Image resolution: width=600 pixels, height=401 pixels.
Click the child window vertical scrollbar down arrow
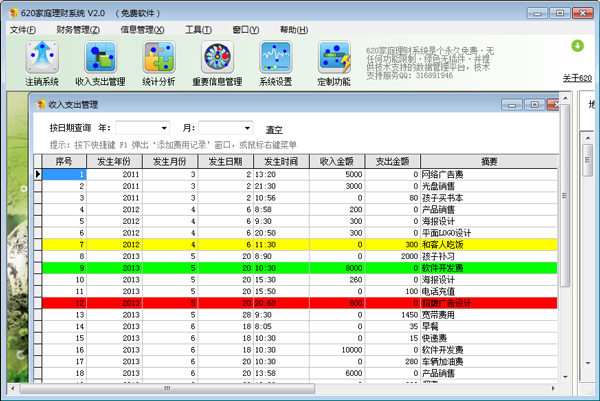[x=565, y=377]
